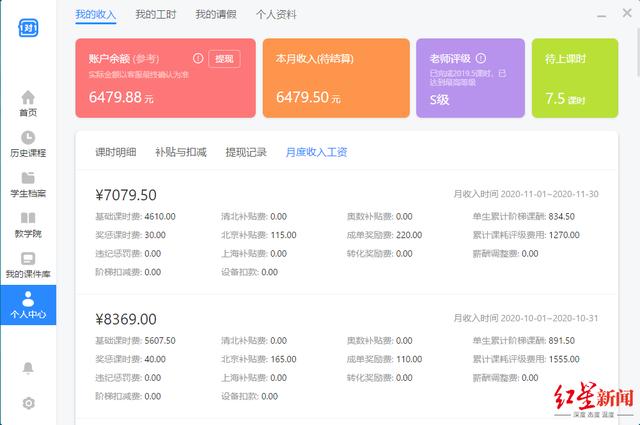Click the 本月收入(待结算) orange card

tap(336, 78)
